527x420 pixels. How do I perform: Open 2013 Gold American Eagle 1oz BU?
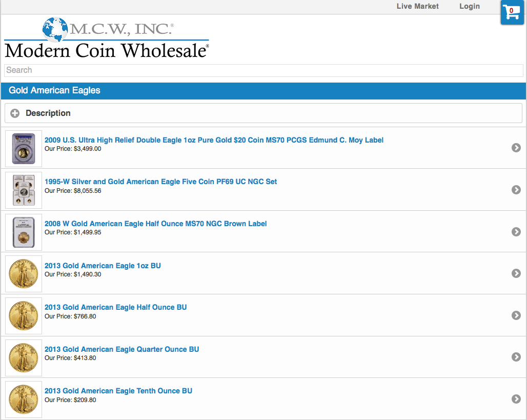pyautogui.click(x=103, y=266)
